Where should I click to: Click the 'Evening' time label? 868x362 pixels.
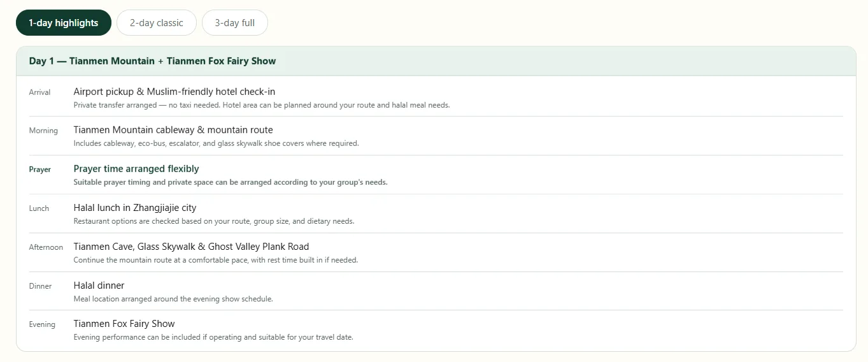pos(42,324)
